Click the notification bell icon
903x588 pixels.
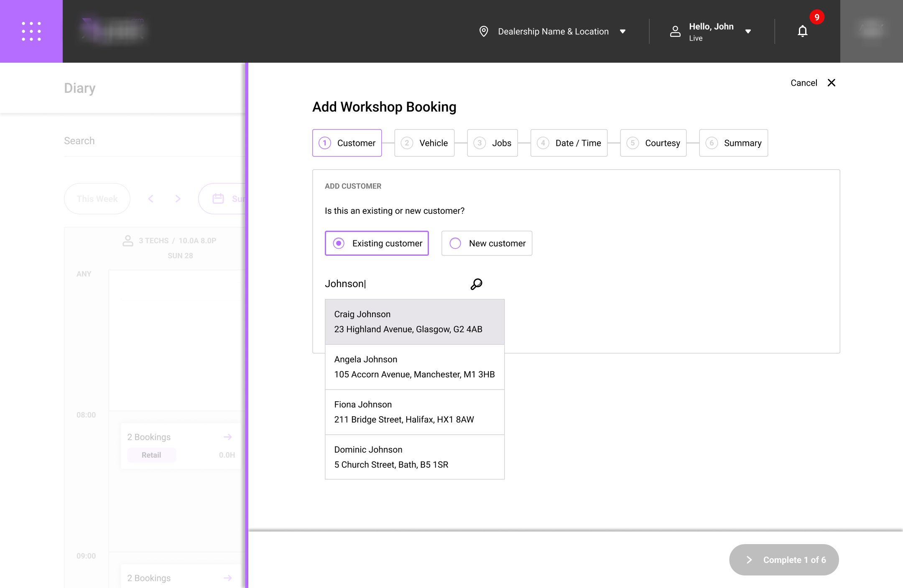(x=802, y=31)
